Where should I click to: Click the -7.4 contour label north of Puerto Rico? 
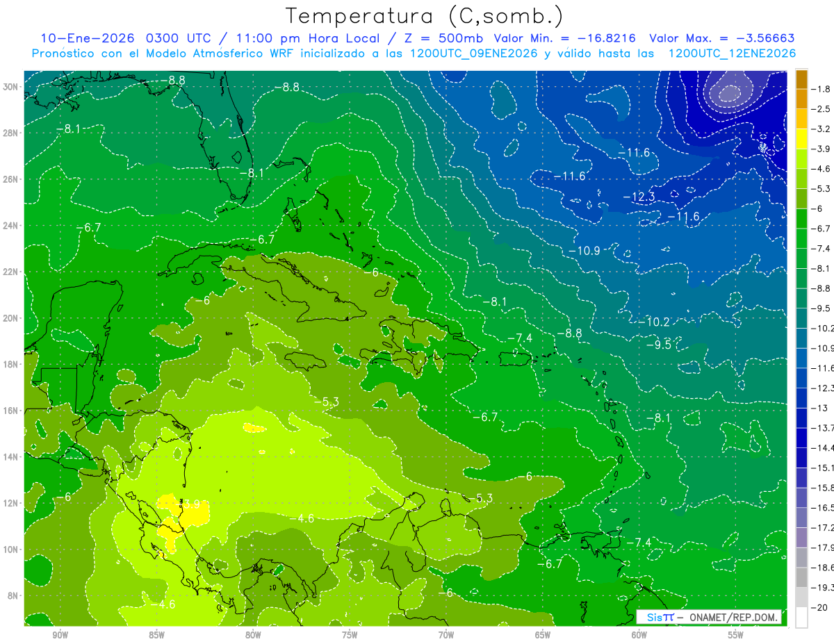coord(519,338)
